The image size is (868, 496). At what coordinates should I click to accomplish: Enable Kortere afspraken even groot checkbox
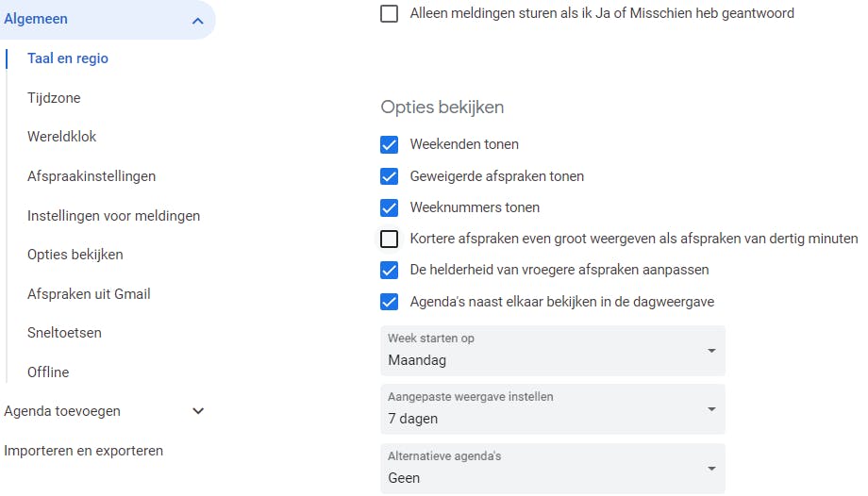pyautogui.click(x=389, y=239)
